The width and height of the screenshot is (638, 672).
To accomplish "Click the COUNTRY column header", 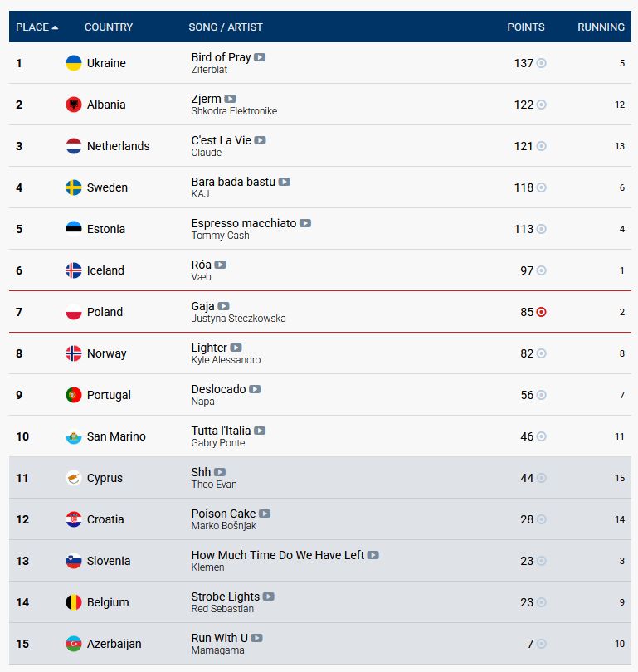I will (x=109, y=27).
